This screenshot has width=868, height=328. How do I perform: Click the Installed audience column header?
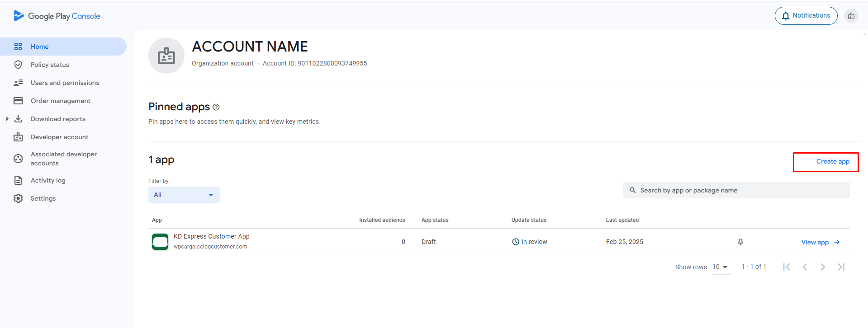[382, 220]
